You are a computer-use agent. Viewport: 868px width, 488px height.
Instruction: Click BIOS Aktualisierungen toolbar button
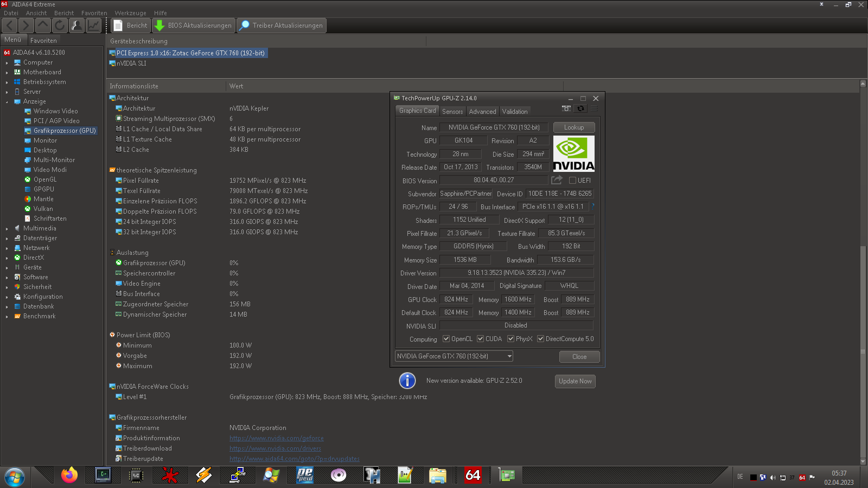[x=193, y=25]
